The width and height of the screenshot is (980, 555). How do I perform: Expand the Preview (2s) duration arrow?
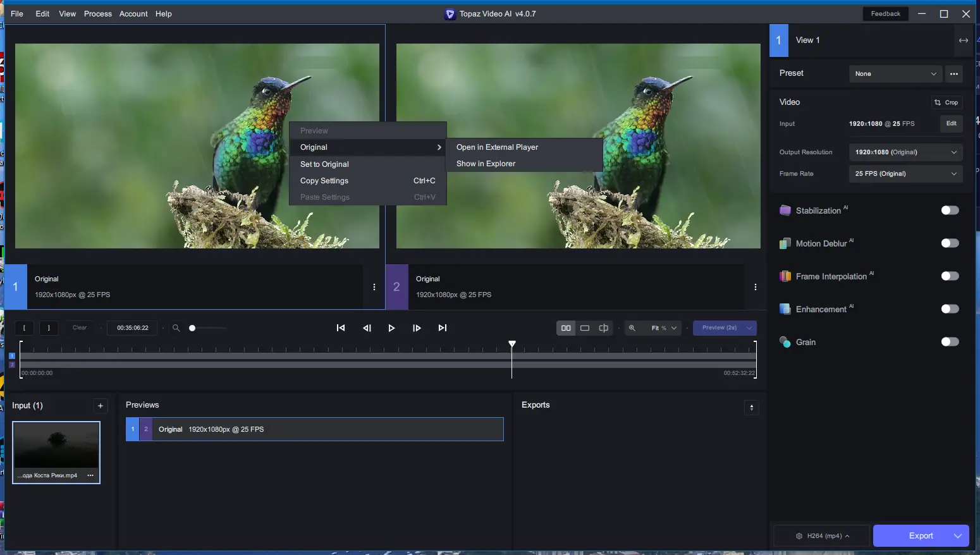coord(749,328)
